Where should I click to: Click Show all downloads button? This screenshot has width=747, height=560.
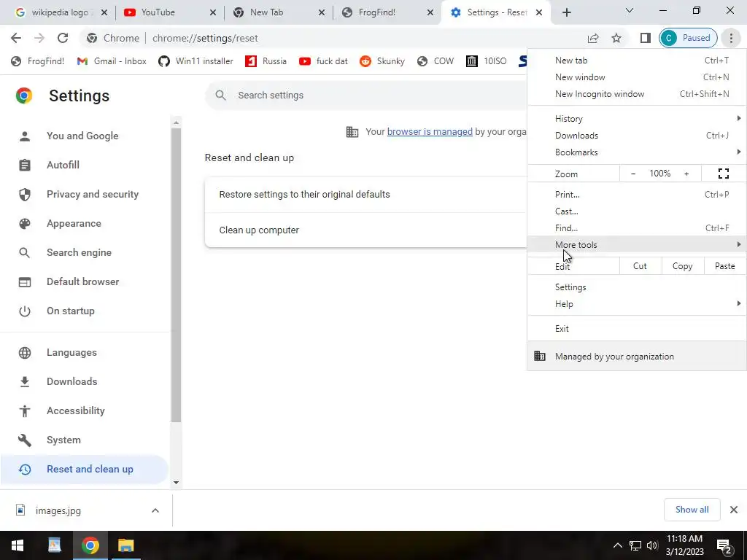692,510
